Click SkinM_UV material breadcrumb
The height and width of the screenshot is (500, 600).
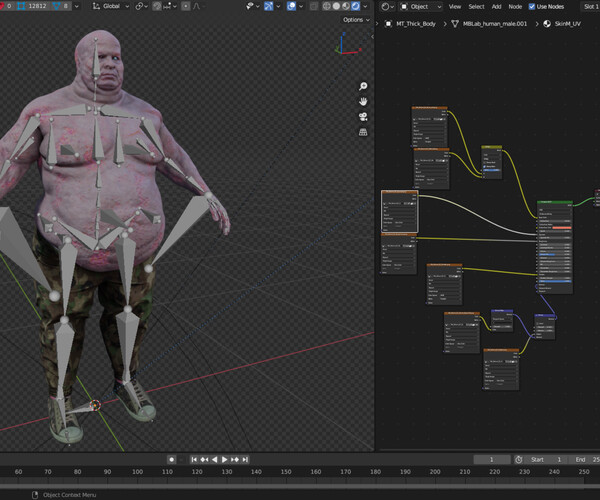(x=568, y=24)
